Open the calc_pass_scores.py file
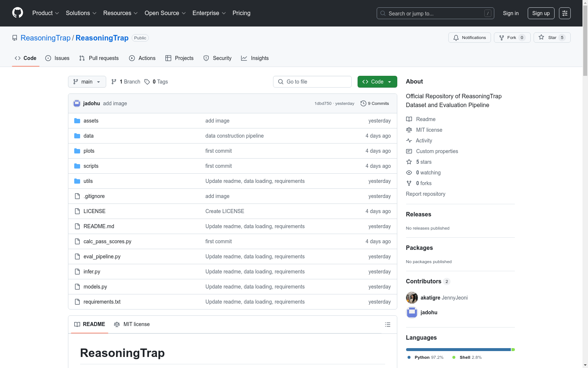This screenshot has width=588, height=368. tap(107, 241)
